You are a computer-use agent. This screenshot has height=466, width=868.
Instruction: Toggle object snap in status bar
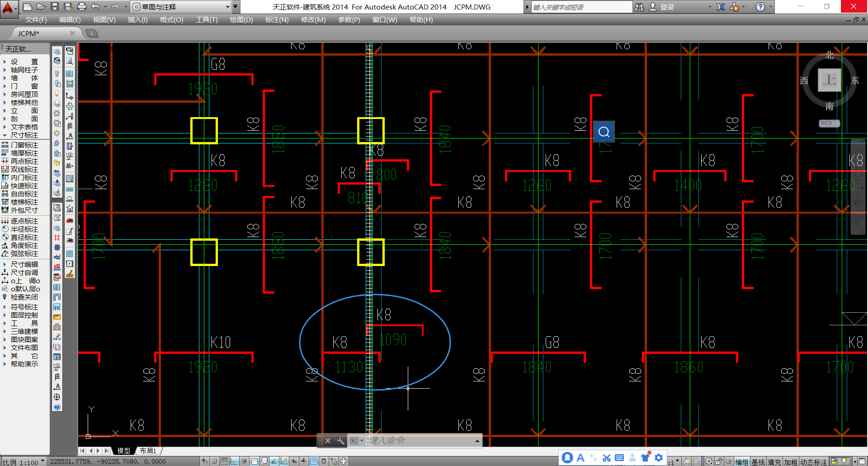click(254, 461)
